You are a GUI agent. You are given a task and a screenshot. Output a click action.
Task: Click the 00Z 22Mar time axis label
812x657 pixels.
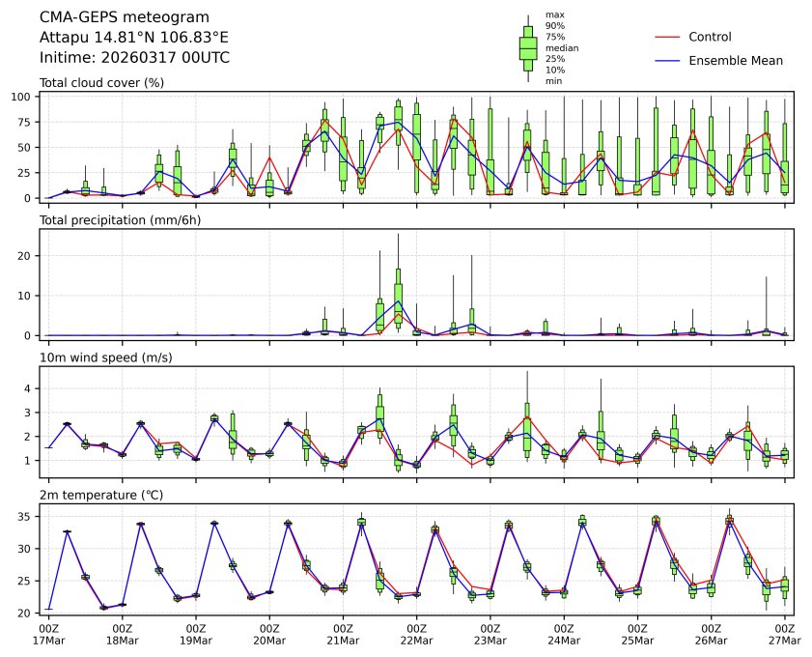[416, 634]
